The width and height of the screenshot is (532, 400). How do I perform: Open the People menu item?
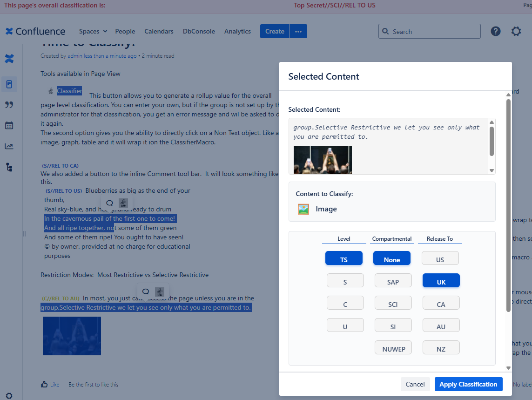pyautogui.click(x=125, y=31)
